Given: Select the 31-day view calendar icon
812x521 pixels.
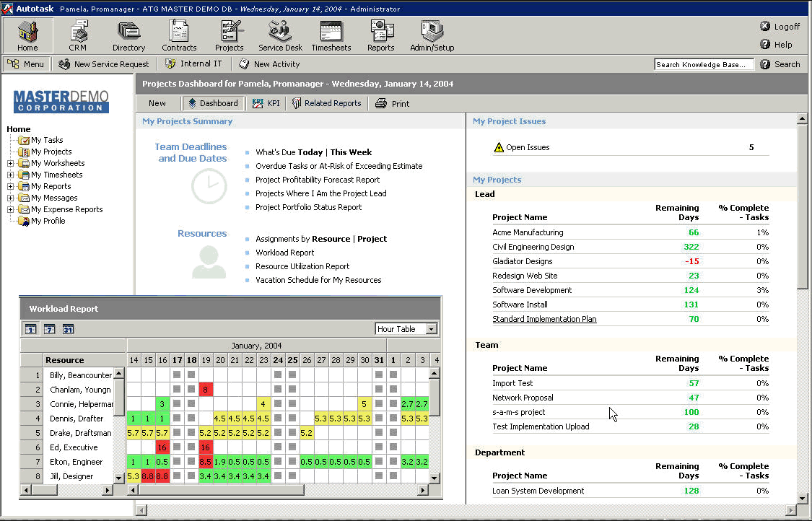Looking at the screenshot, I should tap(68, 330).
